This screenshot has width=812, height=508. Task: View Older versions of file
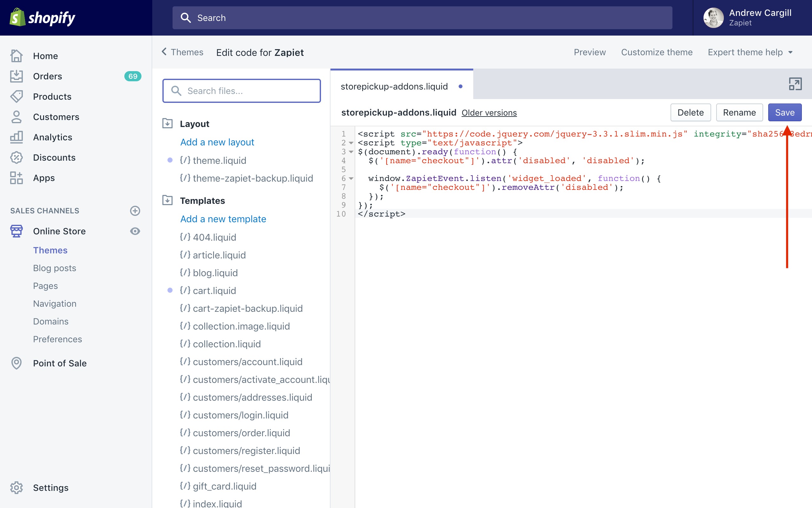coord(489,112)
